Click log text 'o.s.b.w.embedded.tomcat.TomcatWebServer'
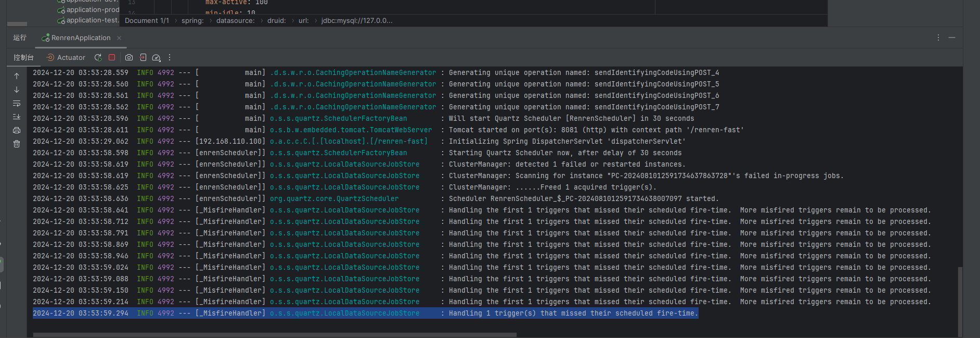The image size is (980, 338). 351,130
